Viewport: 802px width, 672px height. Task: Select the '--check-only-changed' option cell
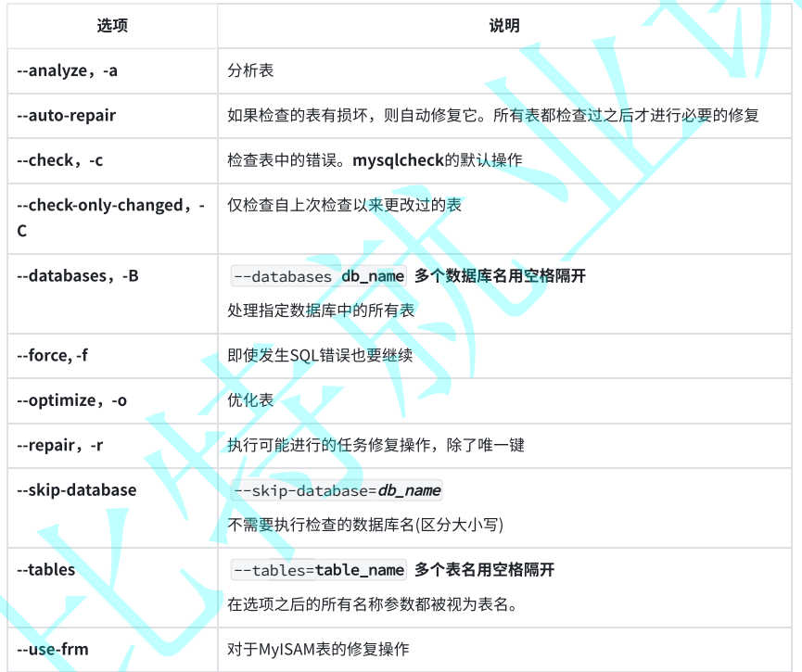[111, 218]
